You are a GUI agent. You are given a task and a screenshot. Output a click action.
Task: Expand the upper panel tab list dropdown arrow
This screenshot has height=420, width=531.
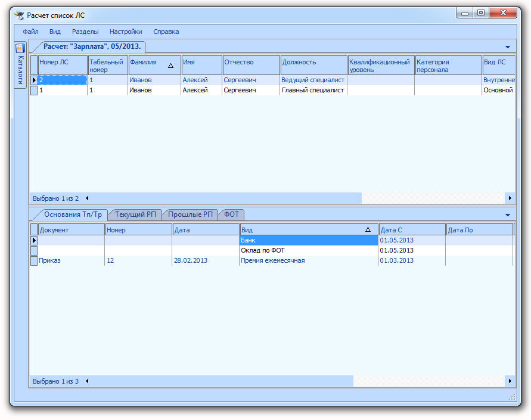coord(508,47)
